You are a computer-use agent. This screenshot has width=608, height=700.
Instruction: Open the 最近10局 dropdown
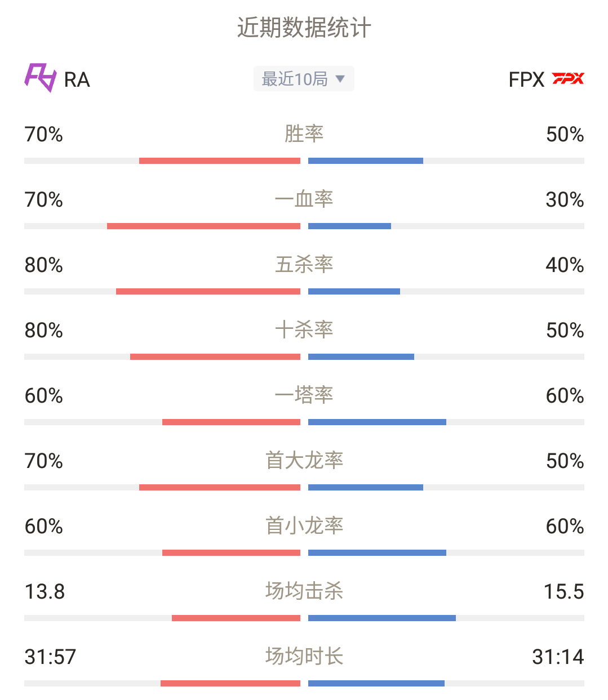[304, 79]
